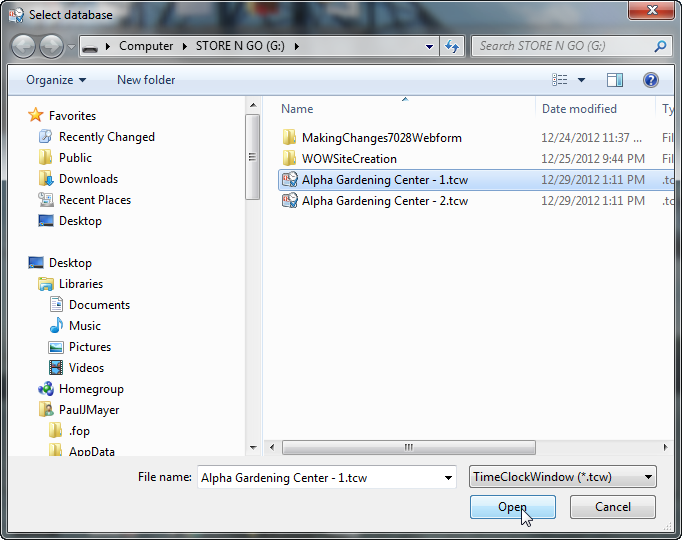Click the Cancel button
The width and height of the screenshot is (682, 540).
pyautogui.click(x=612, y=507)
